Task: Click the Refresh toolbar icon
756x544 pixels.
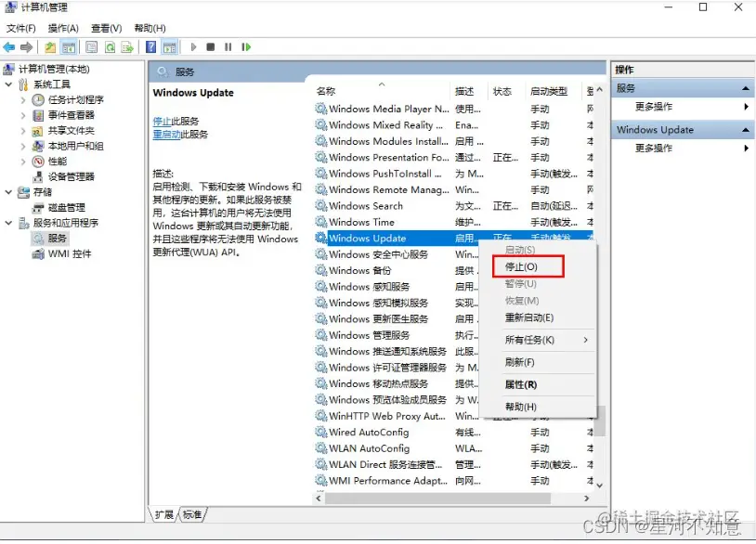Action: point(110,47)
